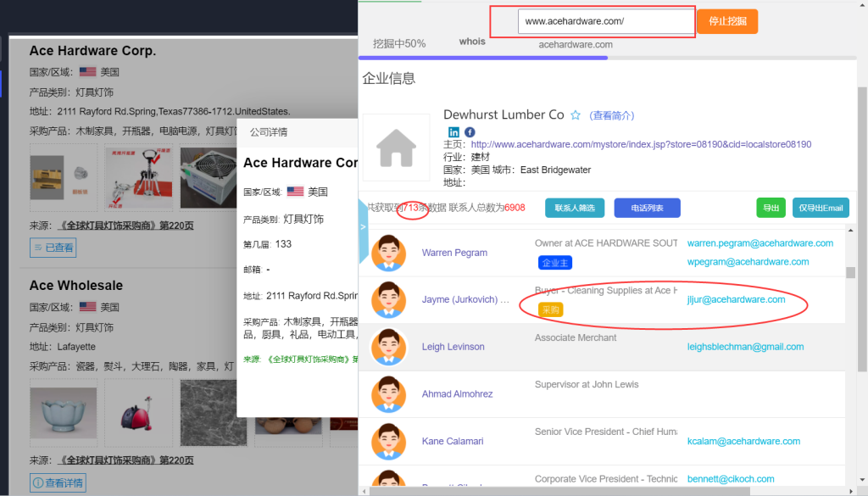Open the company's Facebook icon
The image size is (868, 496).
(470, 132)
